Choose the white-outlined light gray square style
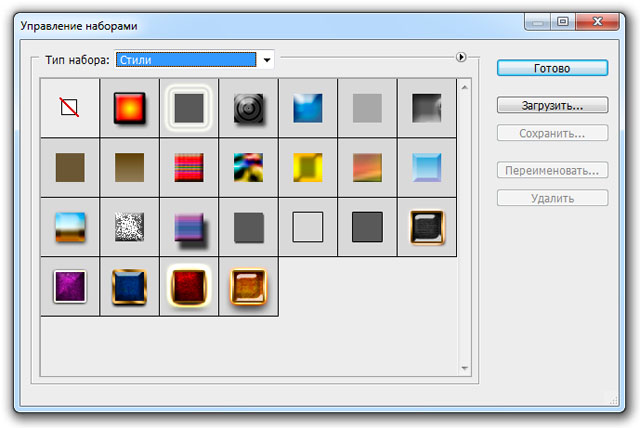 tap(308, 227)
